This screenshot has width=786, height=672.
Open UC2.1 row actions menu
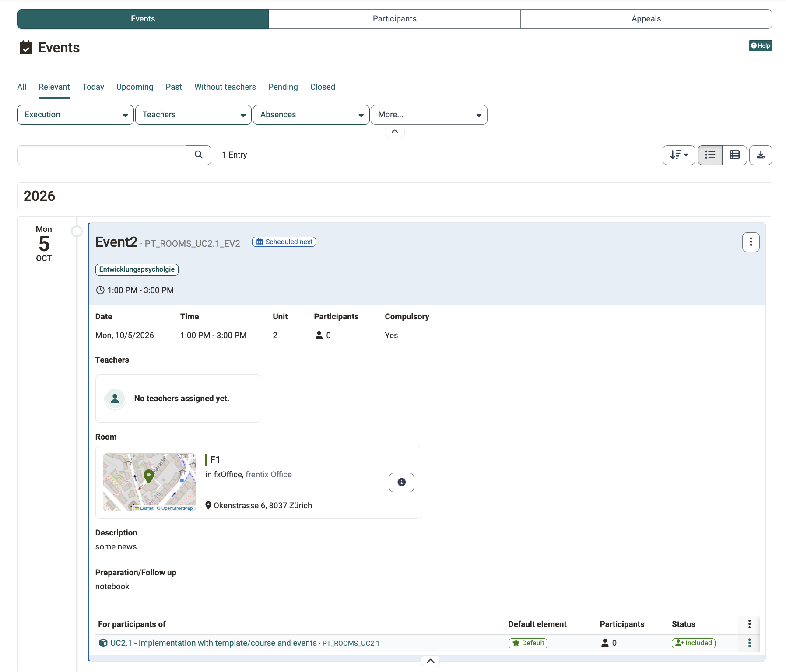(749, 643)
